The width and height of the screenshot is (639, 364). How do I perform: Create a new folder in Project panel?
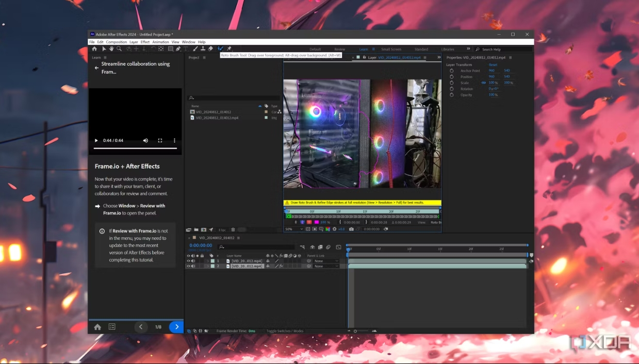[196, 229]
